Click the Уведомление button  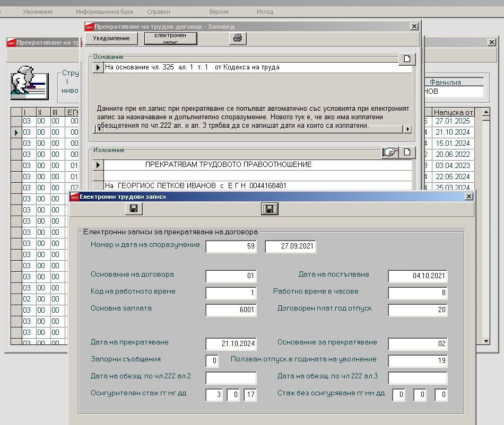pos(111,39)
